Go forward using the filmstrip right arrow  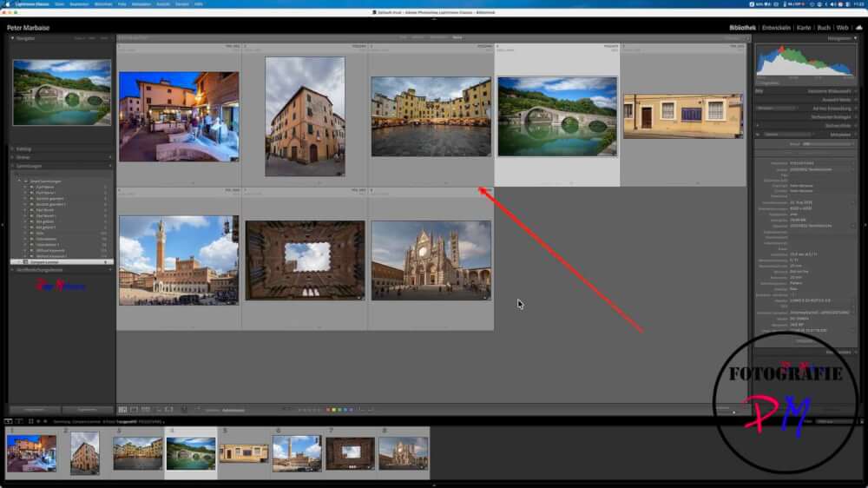[x=45, y=421]
